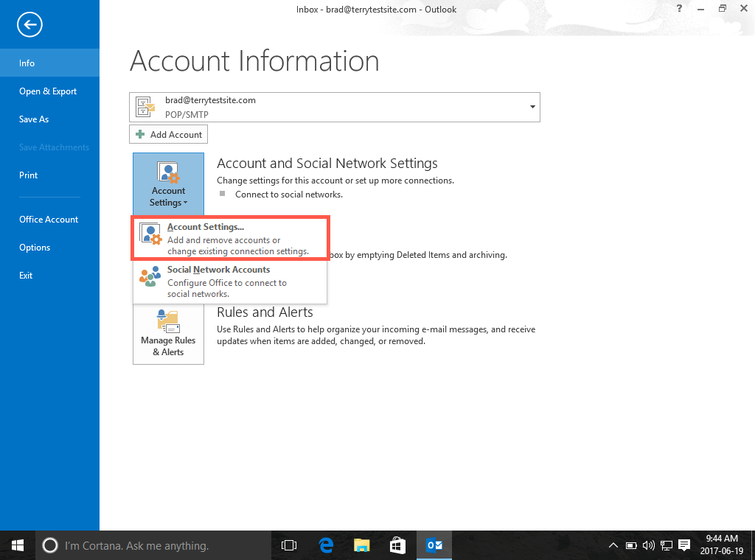Click the Connect to social networks link
The image size is (755, 560).
(x=289, y=195)
